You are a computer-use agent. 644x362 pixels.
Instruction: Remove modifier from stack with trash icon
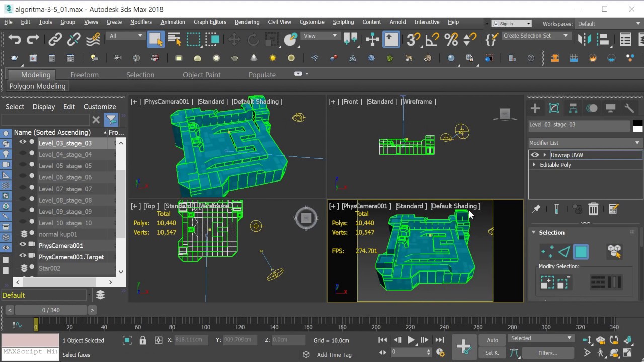coord(593,209)
